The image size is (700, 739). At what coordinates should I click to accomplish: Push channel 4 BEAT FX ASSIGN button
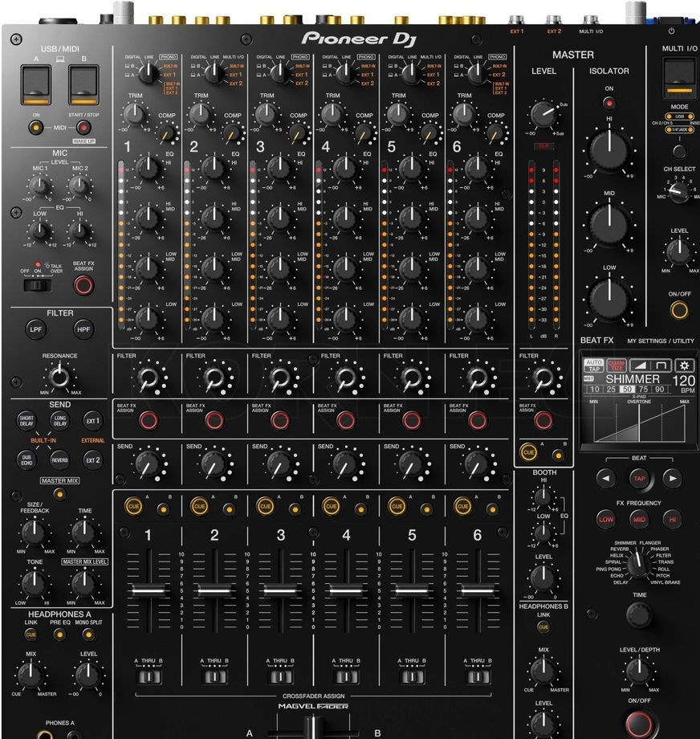click(345, 419)
